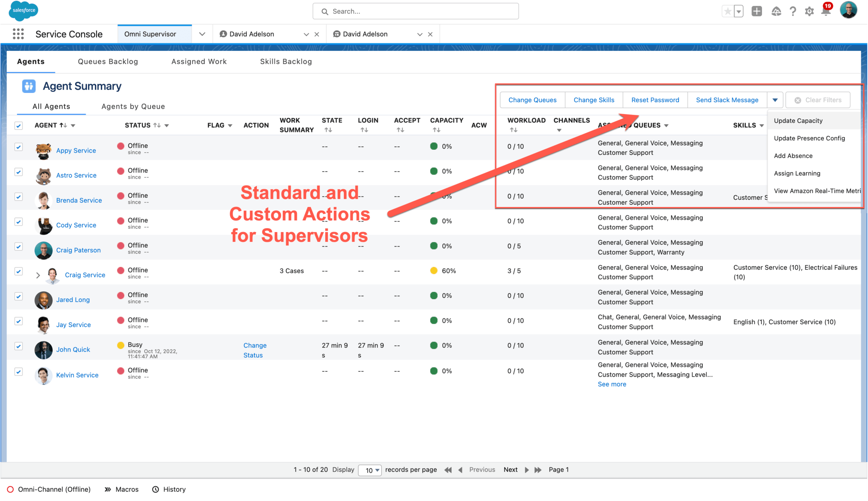View notifications bell showing 19 alerts
Image resolution: width=868 pixels, height=501 pixels.
(x=825, y=11)
